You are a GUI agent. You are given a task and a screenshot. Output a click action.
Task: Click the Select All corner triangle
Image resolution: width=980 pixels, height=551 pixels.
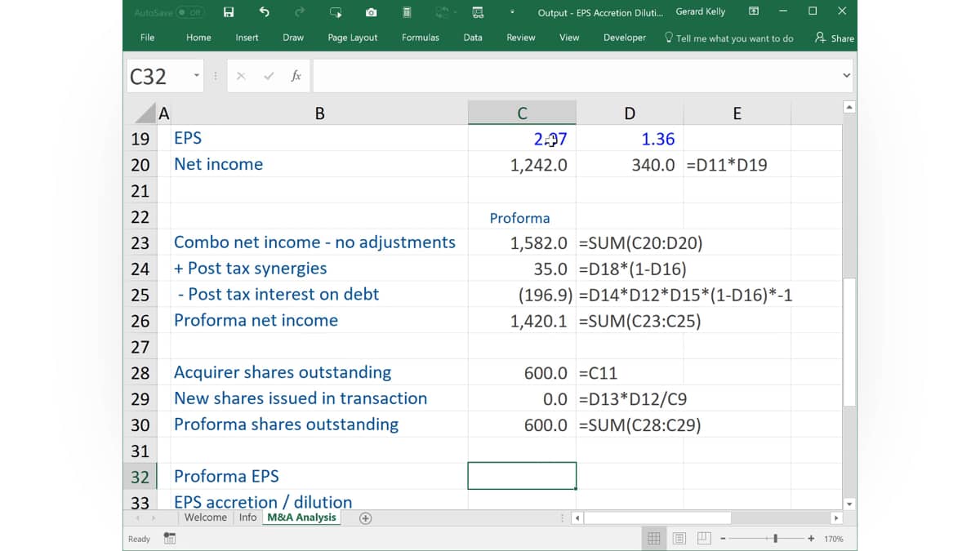(145, 113)
